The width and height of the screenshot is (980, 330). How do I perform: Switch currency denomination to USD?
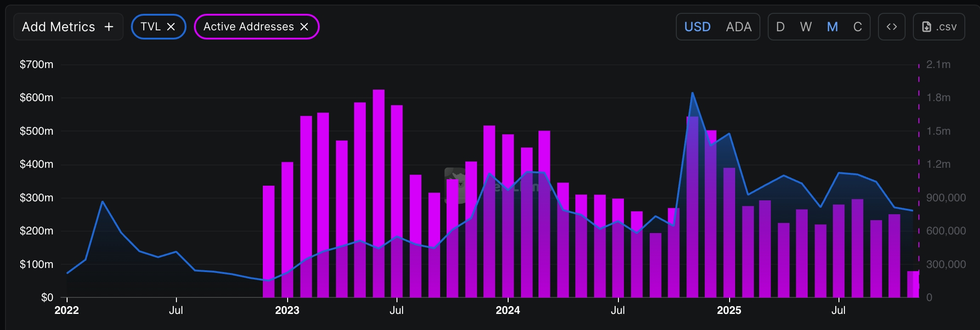(x=697, y=27)
